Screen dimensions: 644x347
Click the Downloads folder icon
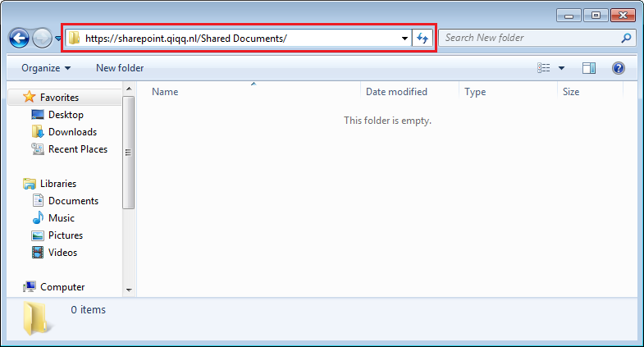pyautogui.click(x=38, y=131)
